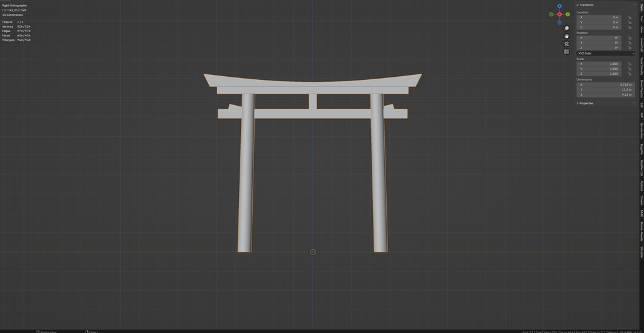Open the Edit sidebar tab

tap(641, 105)
